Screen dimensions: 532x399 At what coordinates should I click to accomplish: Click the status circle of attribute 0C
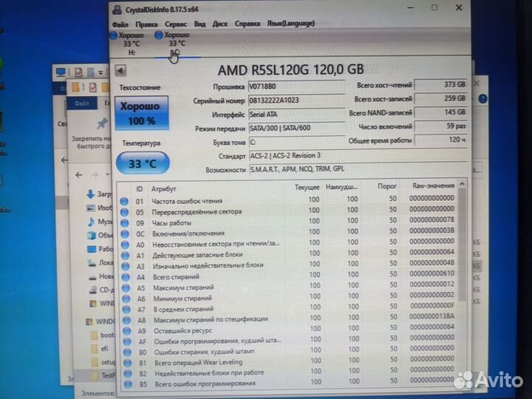coord(125,233)
